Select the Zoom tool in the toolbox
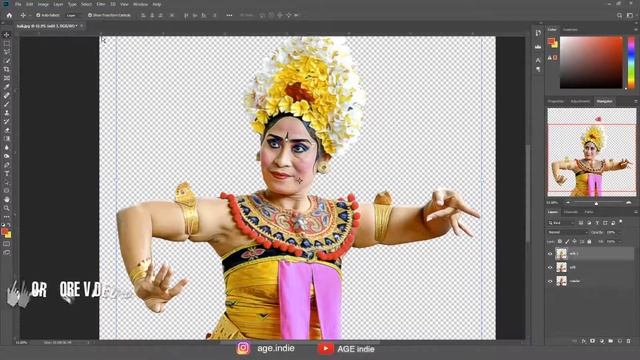 click(x=7, y=208)
